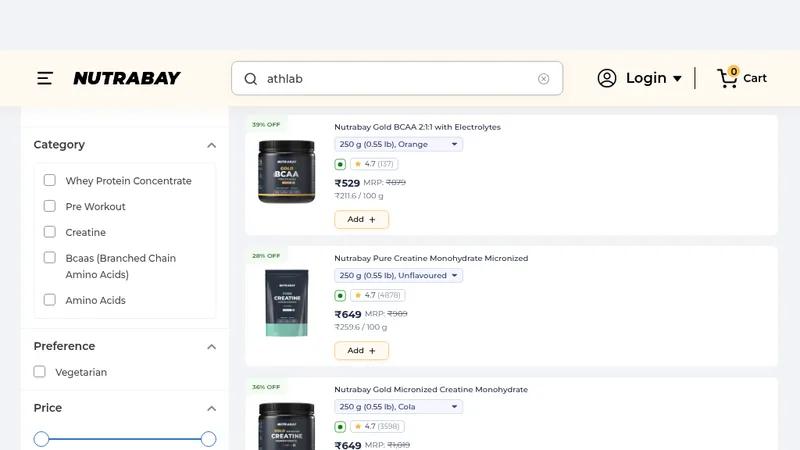Tick the Bcaas (Branched Chain Amino Acids) checkbox

tap(49, 258)
